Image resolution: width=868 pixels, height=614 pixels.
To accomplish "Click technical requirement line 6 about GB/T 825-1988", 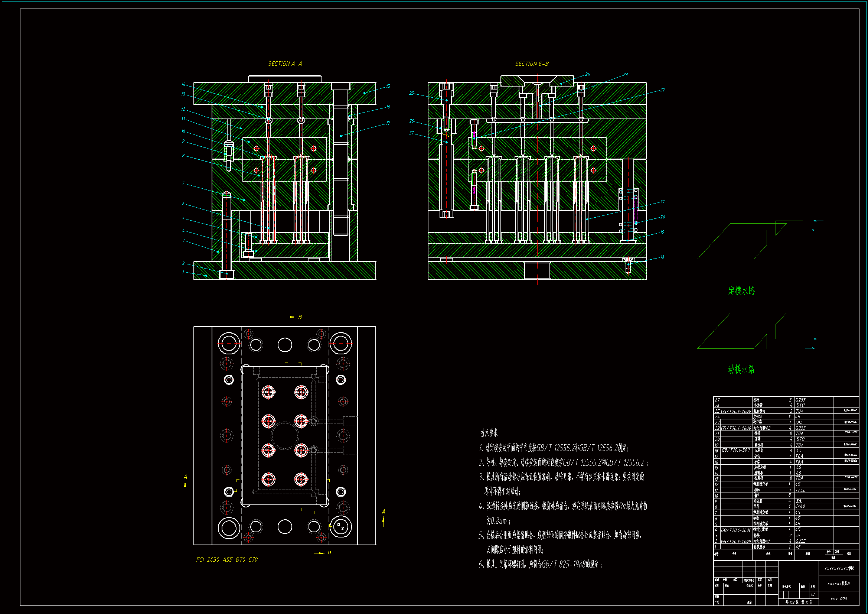I will (540, 565).
